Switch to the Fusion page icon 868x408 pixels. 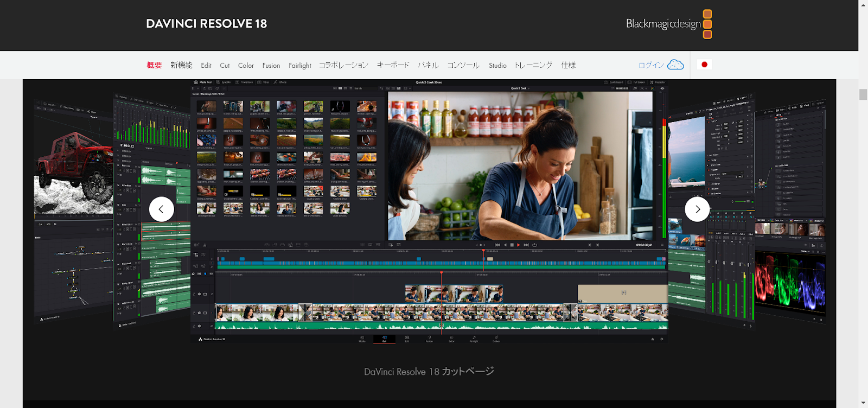[429, 339]
